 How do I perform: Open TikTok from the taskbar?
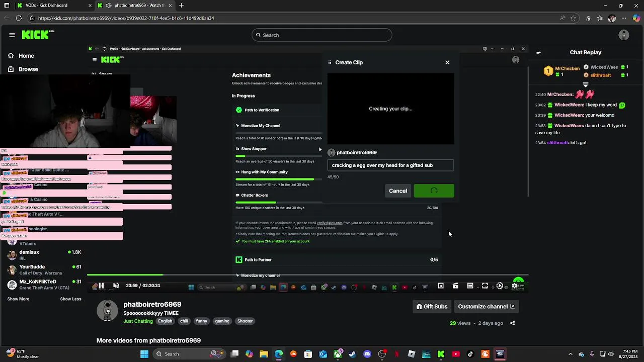470,354
